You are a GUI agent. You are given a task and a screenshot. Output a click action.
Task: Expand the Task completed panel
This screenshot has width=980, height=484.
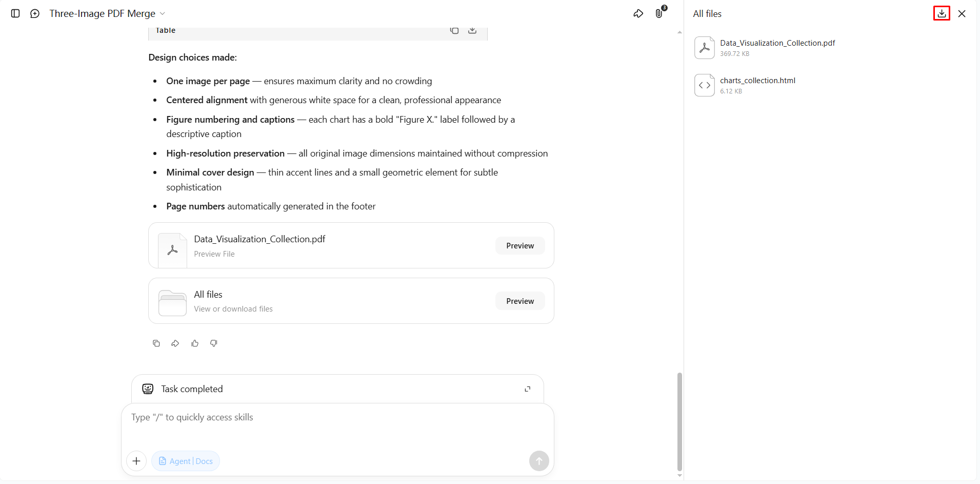[527, 389]
